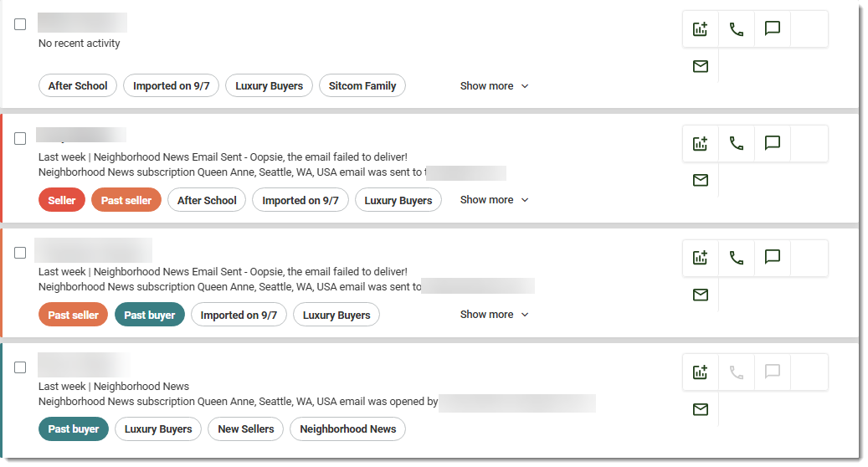Click Imported on 9/7 tag on the Seller contact
The image size is (868, 467).
(300, 200)
